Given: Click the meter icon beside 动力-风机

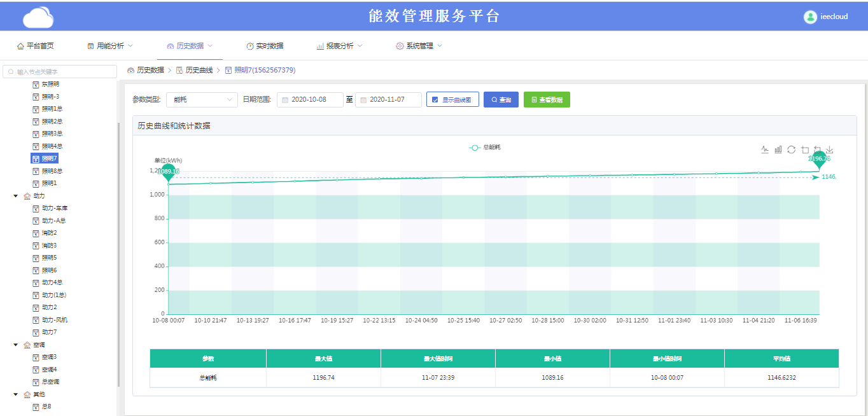Looking at the screenshot, I should (x=36, y=320).
